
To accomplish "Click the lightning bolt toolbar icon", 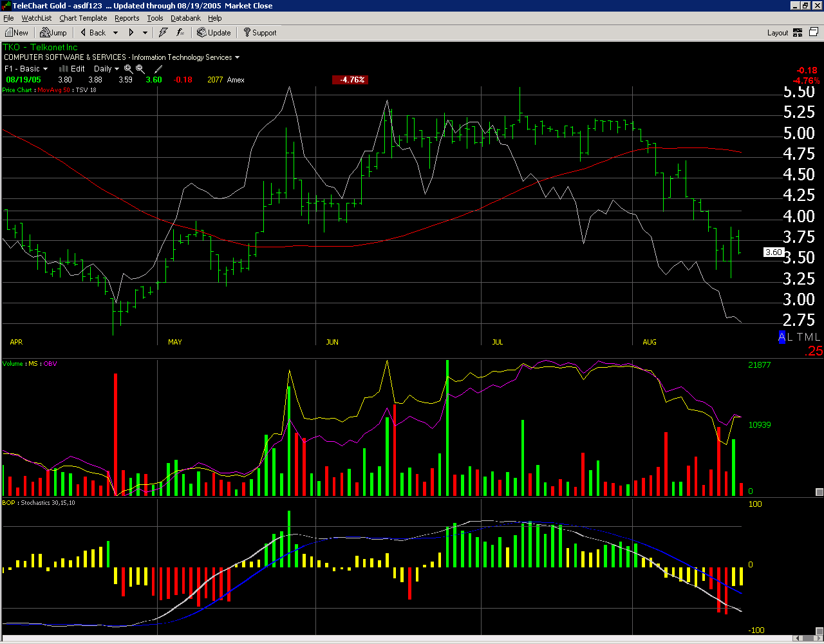I will (164, 32).
